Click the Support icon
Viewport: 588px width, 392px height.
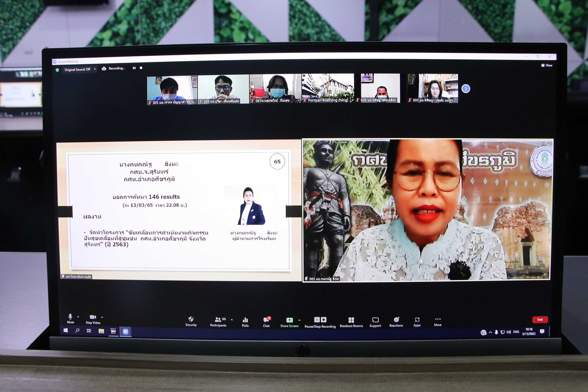click(375, 320)
